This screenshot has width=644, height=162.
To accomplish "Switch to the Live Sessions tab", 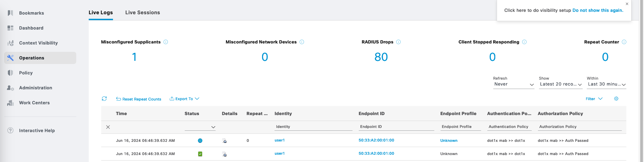I will point(142,13).
